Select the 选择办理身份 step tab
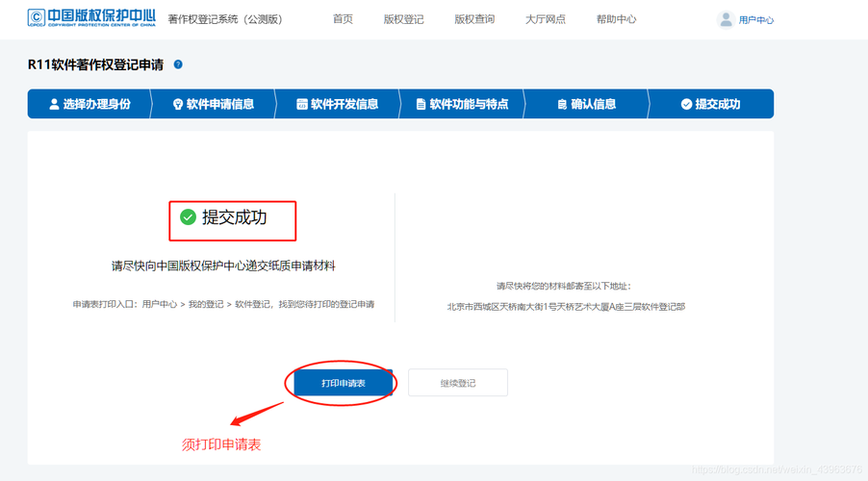Viewport: 868px width, 481px height. point(89,104)
